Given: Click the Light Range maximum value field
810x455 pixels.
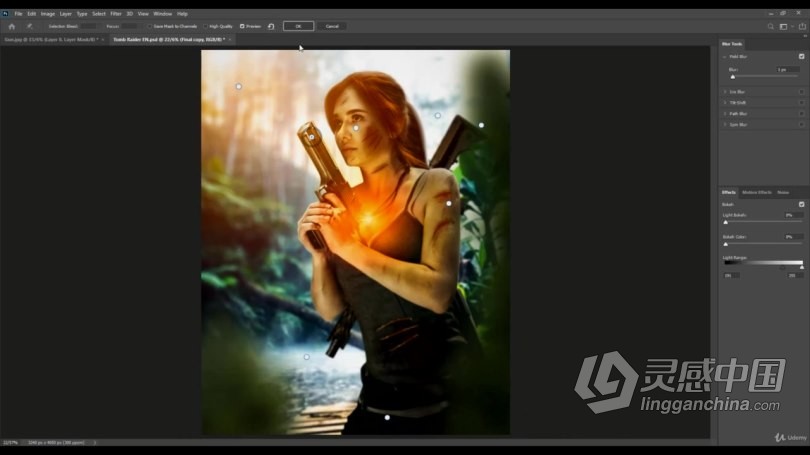Looking at the screenshot, I should coord(795,275).
